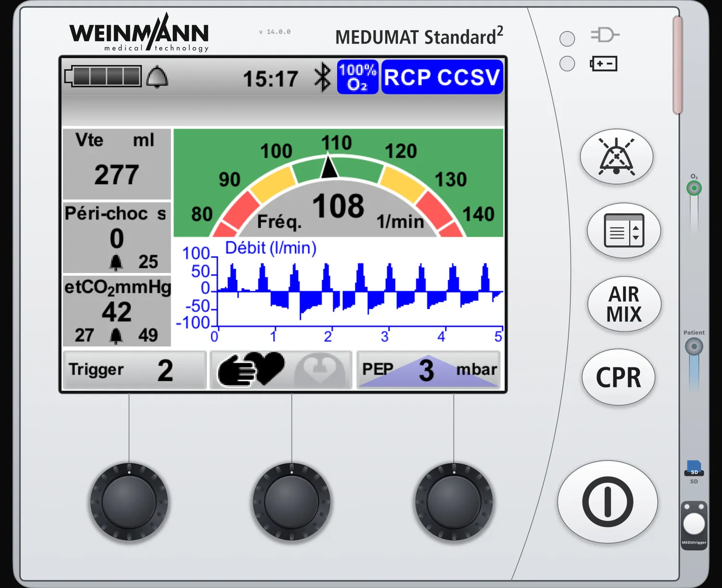Image resolution: width=722 pixels, height=588 pixels.
Task: Click the v 14.0.0 version text
Action: 275,32
